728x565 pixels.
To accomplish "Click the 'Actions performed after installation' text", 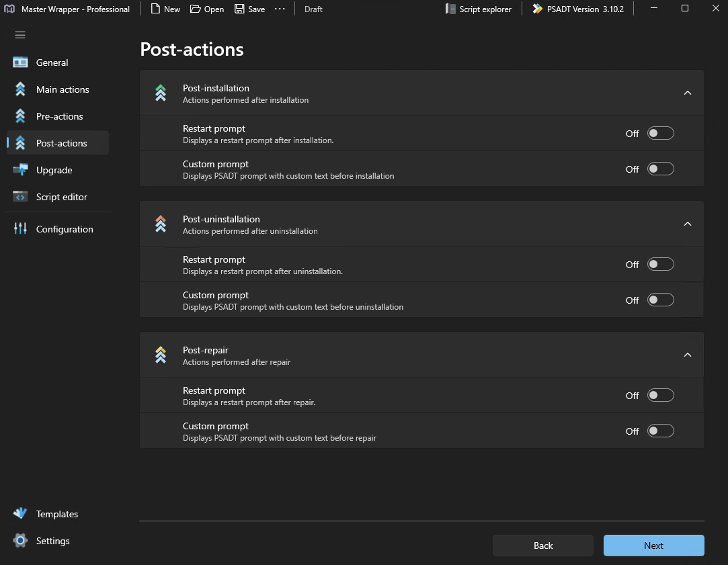I will (x=245, y=100).
